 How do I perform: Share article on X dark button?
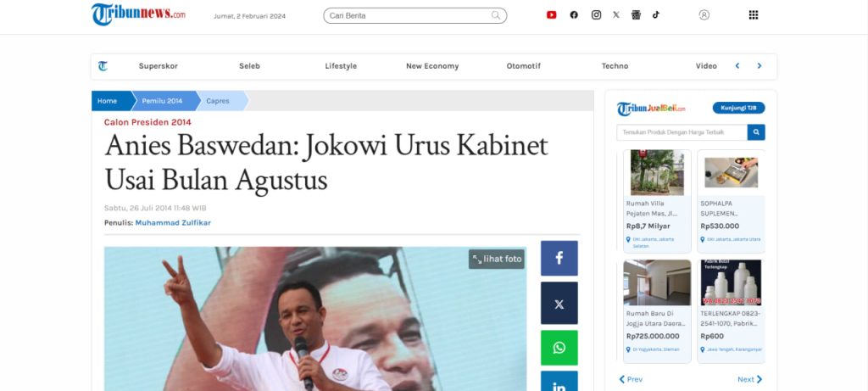559,303
